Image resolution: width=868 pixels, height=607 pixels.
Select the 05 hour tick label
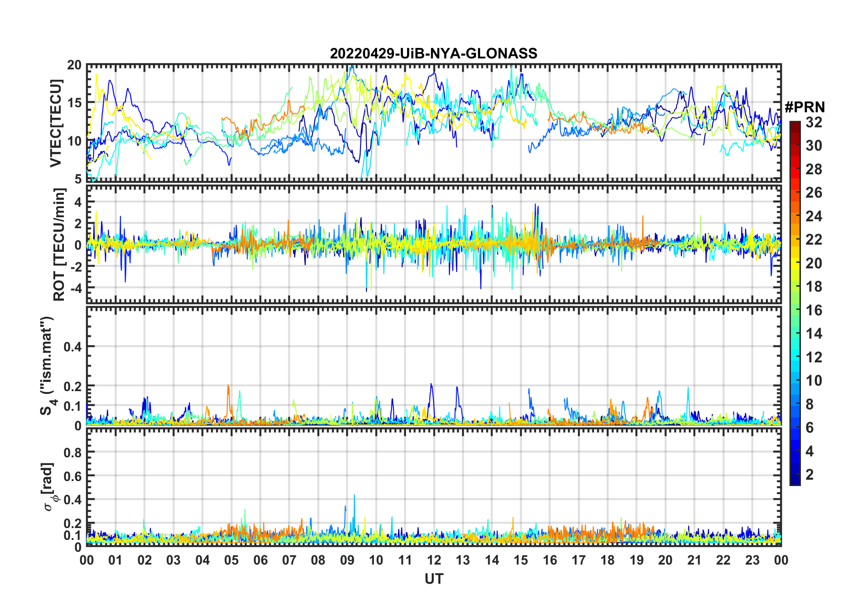tap(231, 560)
